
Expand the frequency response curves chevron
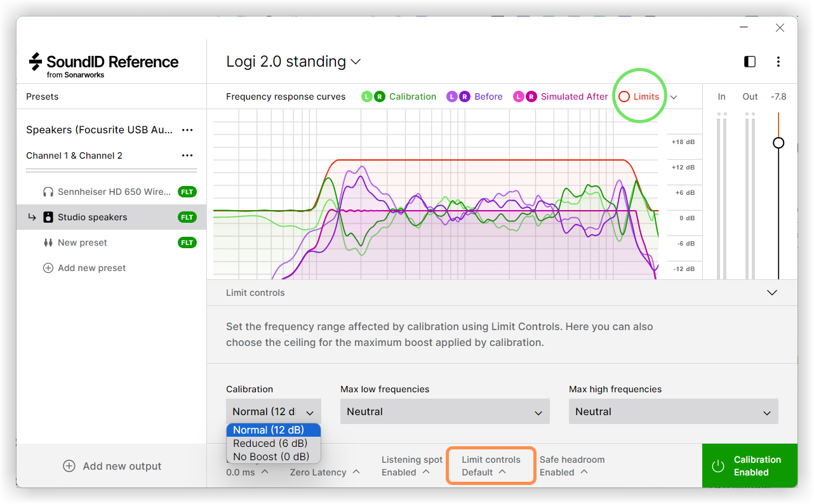coord(674,97)
